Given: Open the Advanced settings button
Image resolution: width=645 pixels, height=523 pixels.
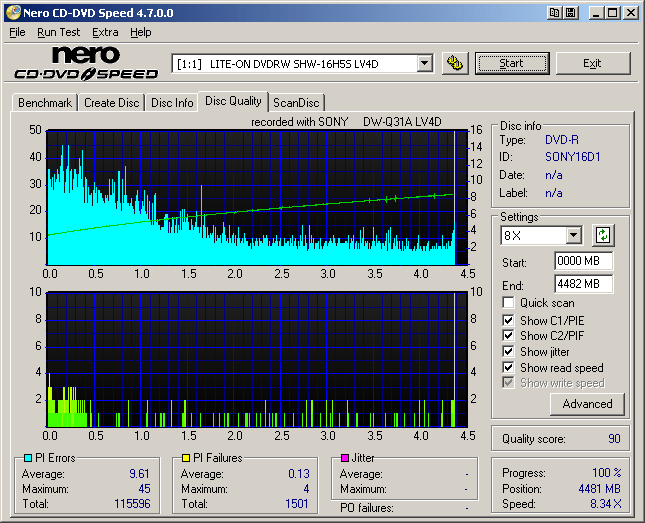Looking at the screenshot, I should (x=587, y=404).
